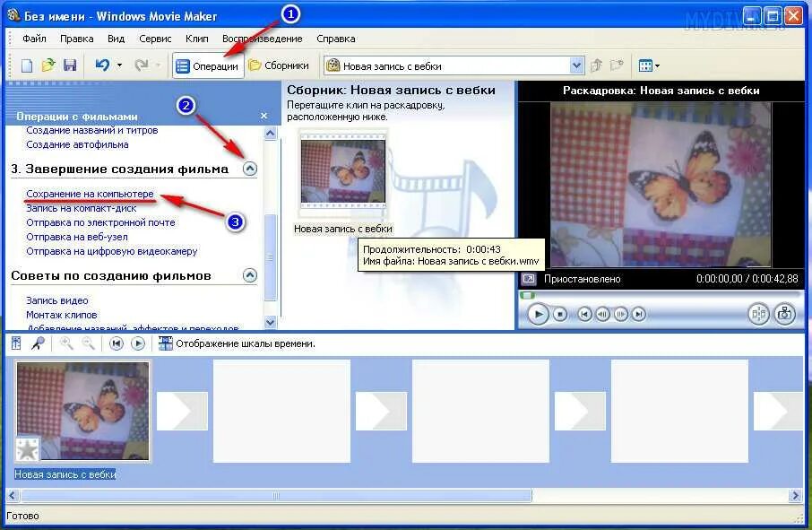Screen dimensions: 812x530
Task: Play the storyboard
Action: pos(138,343)
